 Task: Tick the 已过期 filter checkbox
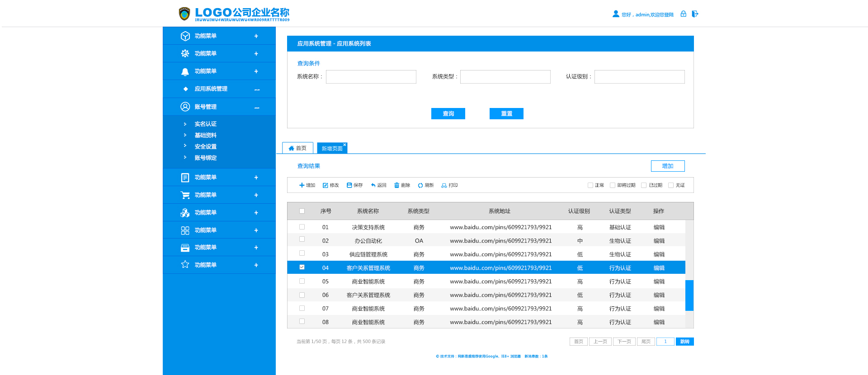[644, 185]
